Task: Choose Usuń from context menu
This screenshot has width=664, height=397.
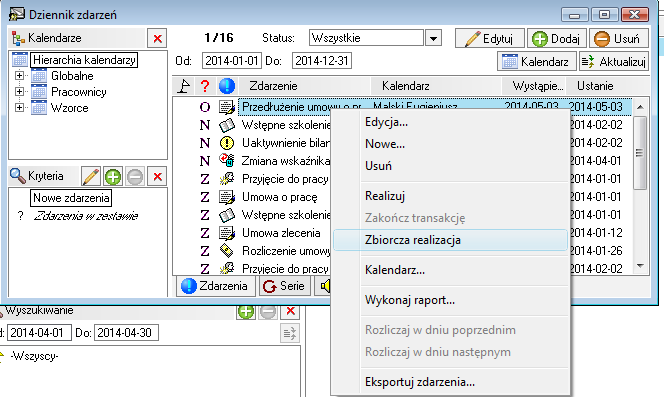Action: coord(378,166)
